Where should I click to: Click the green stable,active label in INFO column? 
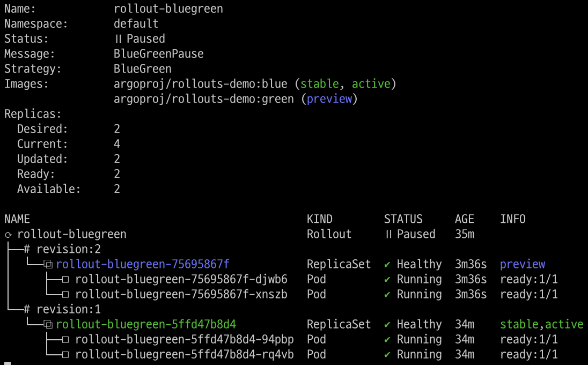541,324
